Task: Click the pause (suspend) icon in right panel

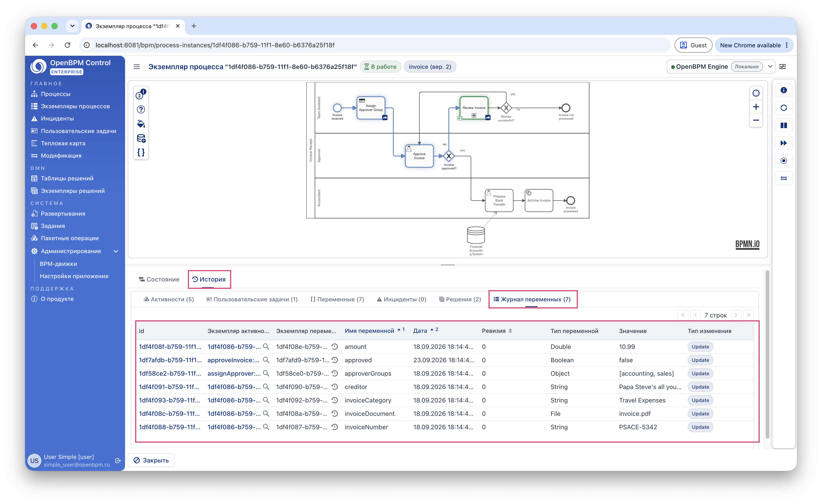Action: coord(784,126)
